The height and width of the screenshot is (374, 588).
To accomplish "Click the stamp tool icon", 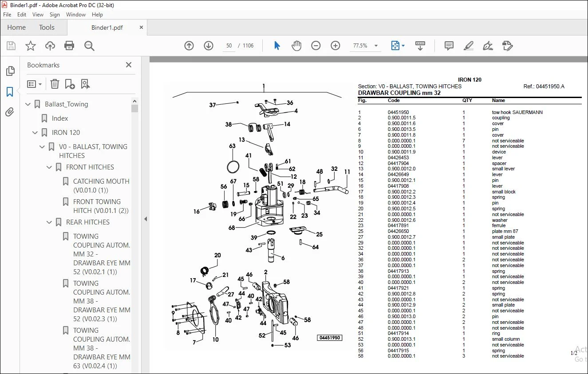I will click(x=507, y=46).
